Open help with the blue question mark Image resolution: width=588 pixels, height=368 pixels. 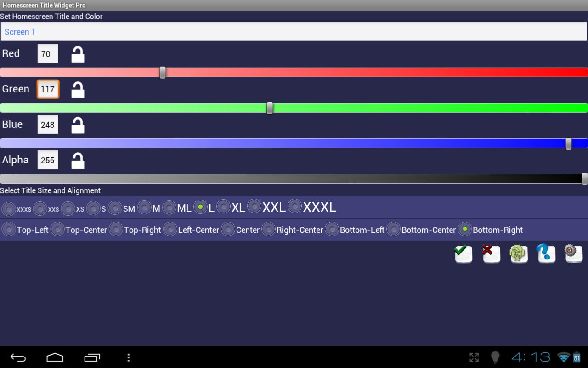[x=546, y=253]
